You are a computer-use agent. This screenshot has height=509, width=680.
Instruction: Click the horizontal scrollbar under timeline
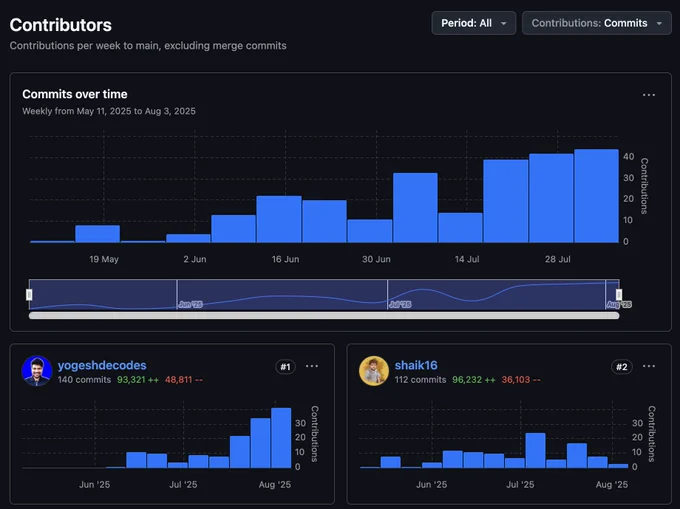coord(324,316)
